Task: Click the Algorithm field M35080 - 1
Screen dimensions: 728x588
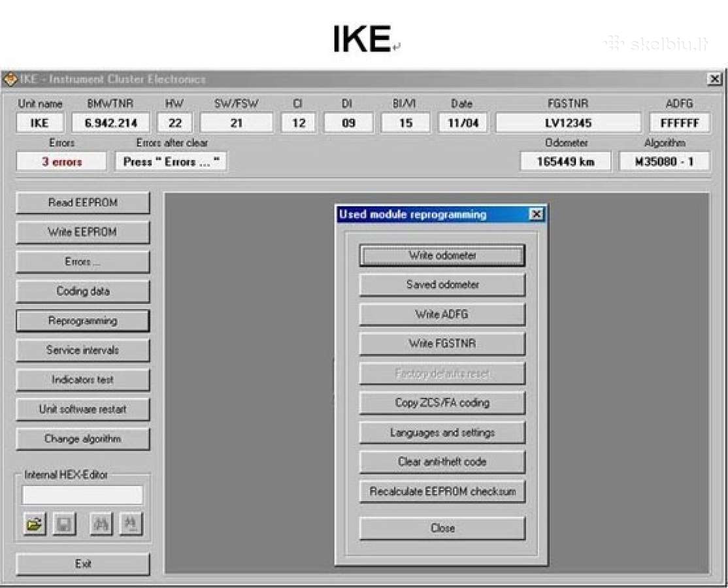Action: tap(665, 161)
